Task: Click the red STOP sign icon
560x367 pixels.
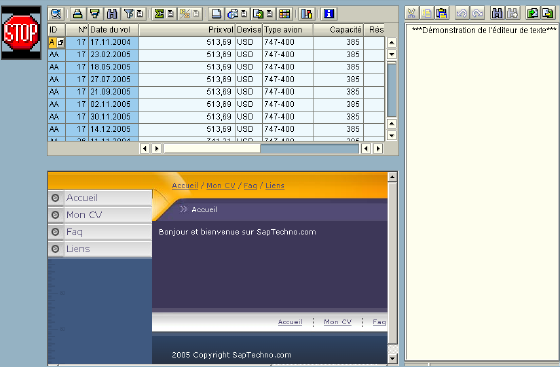Action: coord(21,33)
